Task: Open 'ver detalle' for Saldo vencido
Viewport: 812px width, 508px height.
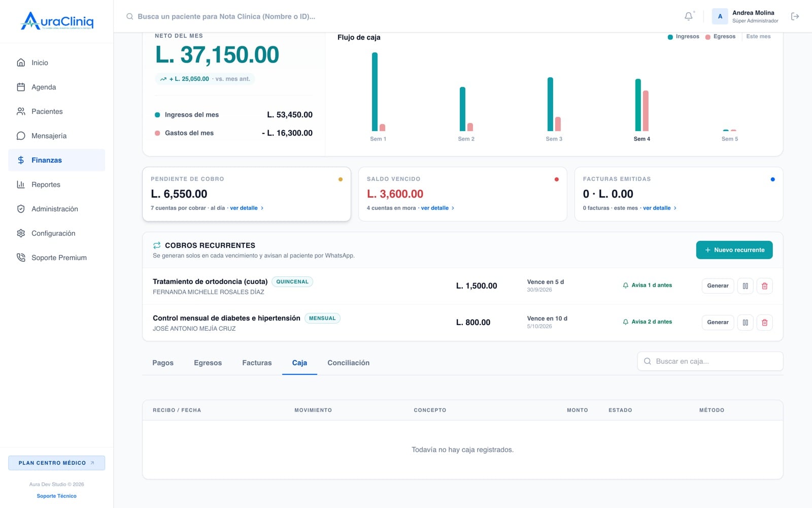Action: pos(438,208)
